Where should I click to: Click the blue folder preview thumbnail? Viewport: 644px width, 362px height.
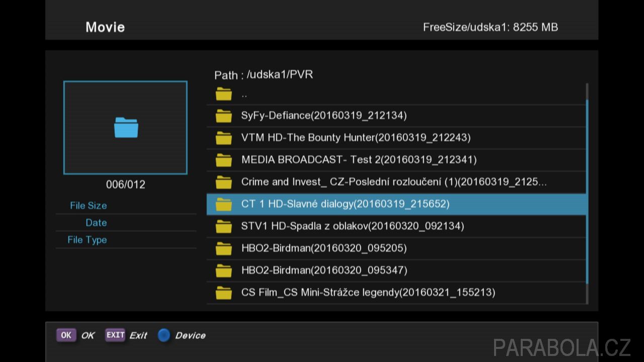(125, 128)
